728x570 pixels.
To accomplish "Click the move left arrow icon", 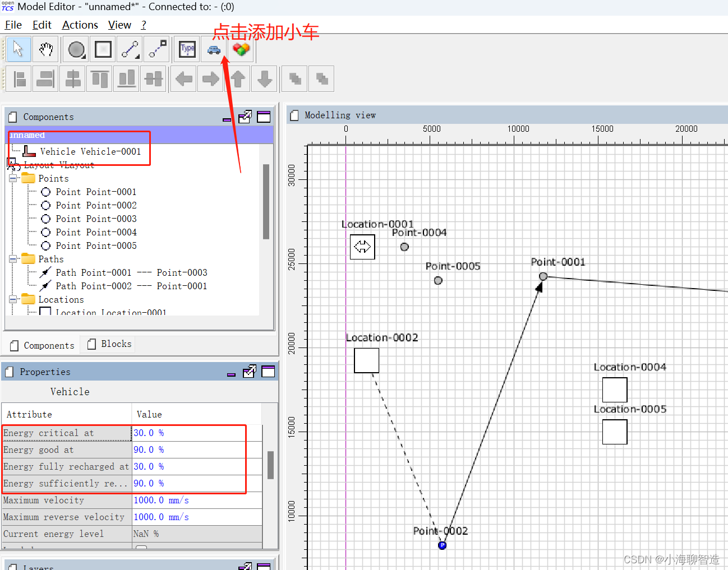I will [183, 78].
